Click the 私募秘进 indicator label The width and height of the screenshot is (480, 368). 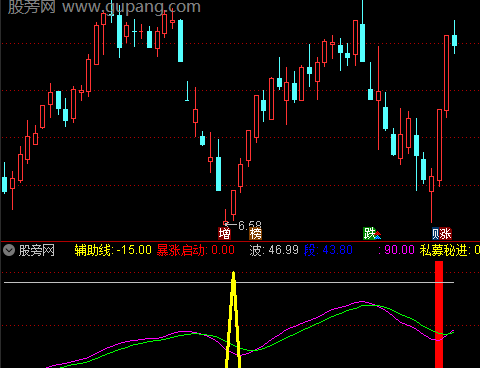click(x=445, y=250)
